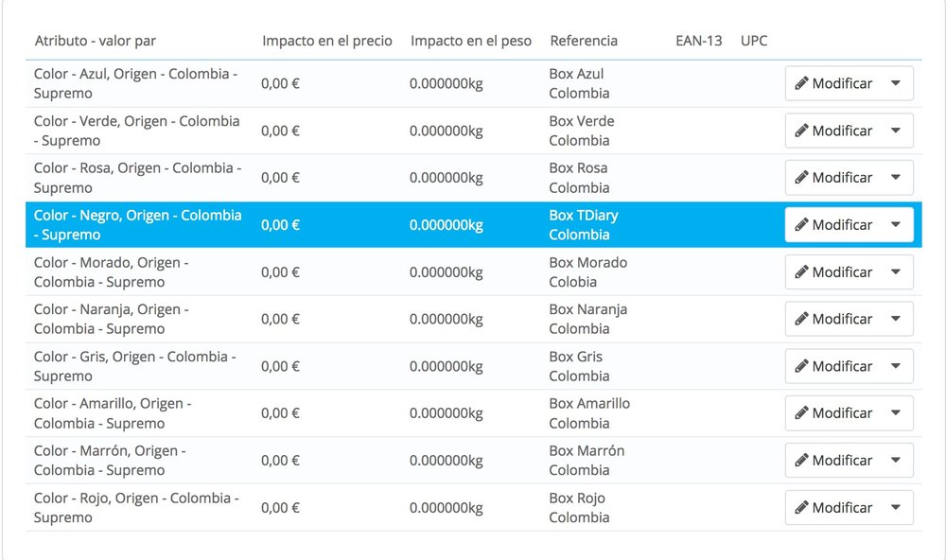Click Modificar button for Box Azul Colombia
Viewport: 946px width, 560px height.
(833, 83)
